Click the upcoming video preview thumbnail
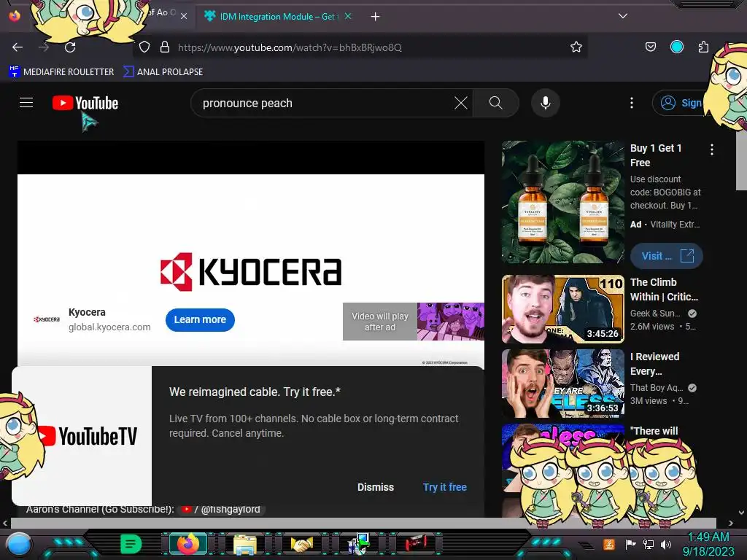This screenshot has height=560, width=747. [x=451, y=322]
